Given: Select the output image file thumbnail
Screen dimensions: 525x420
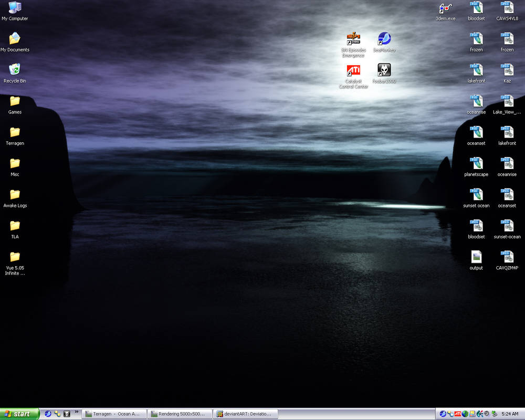Looking at the screenshot, I should pyautogui.click(x=476, y=260).
